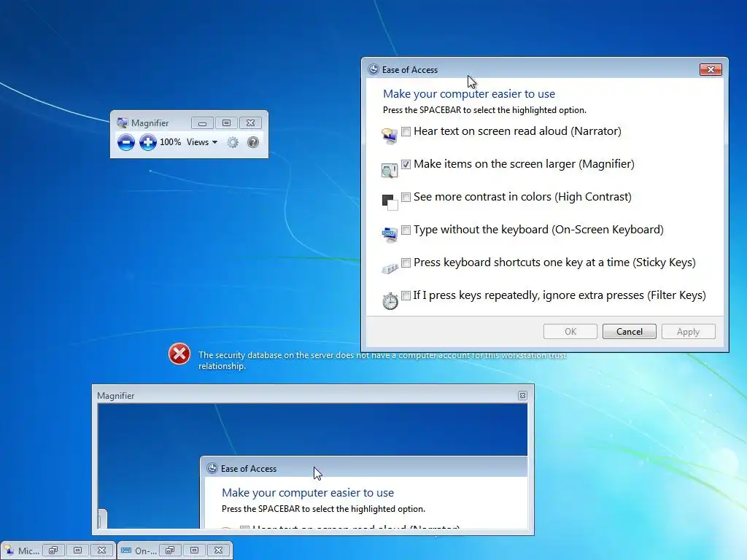Click the security database error message text
Viewport: 747px width, 560px height.
(382, 360)
